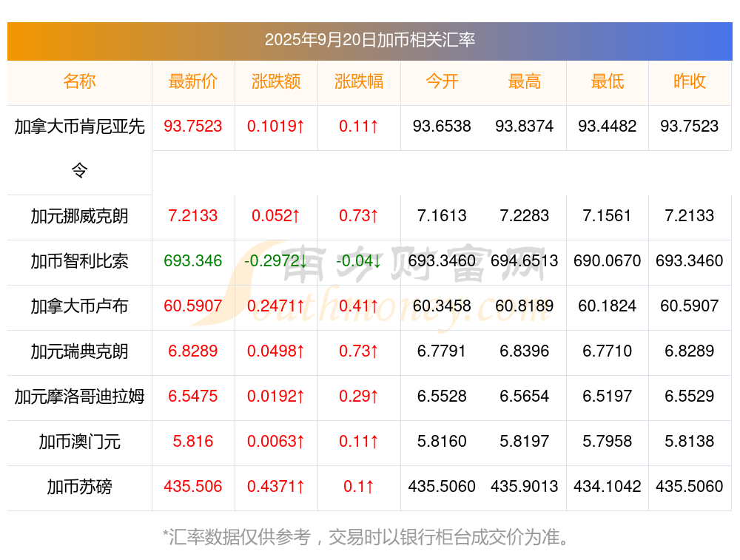This screenshot has width=740, height=560.
Task: Click opening price 60.3458
Action: tap(442, 306)
